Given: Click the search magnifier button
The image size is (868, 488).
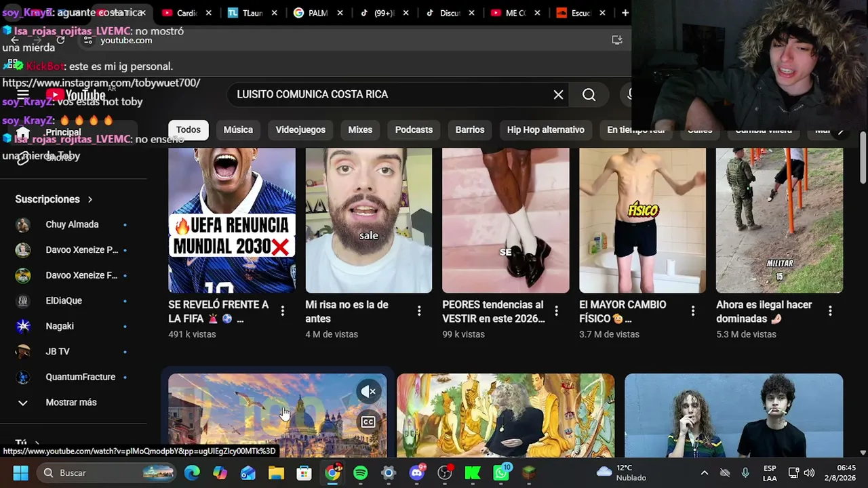Looking at the screenshot, I should [x=589, y=95].
